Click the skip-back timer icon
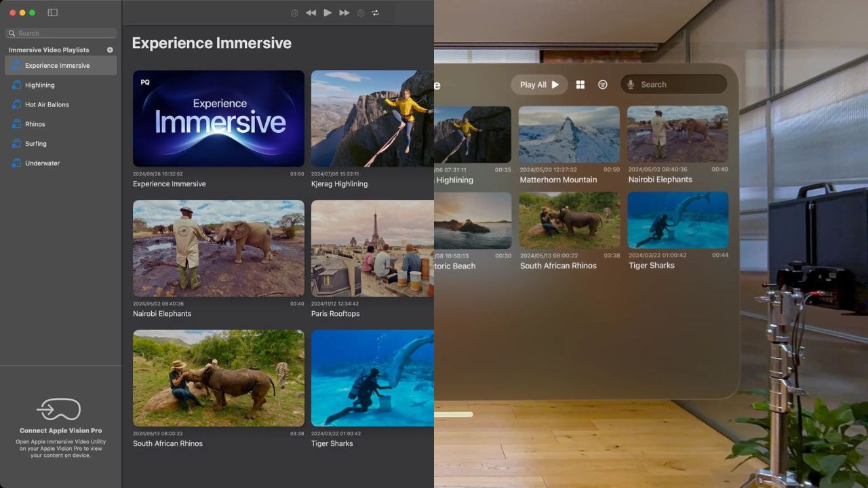Viewport: 868px width, 488px height. [294, 13]
